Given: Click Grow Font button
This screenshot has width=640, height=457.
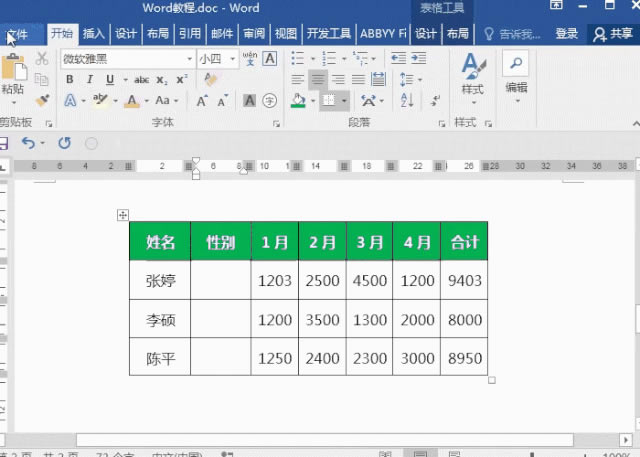Looking at the screenshot, I should (202, 101).
